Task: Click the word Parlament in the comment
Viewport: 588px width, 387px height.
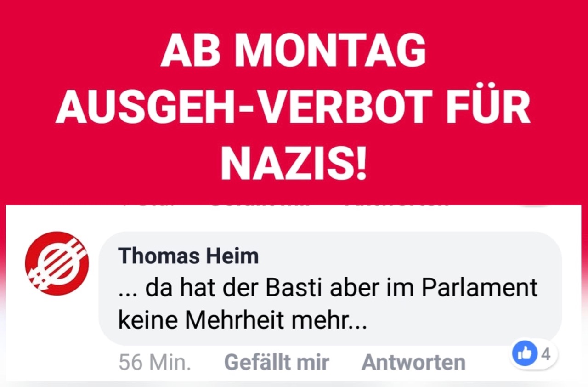Action: [x=480, y=288]
